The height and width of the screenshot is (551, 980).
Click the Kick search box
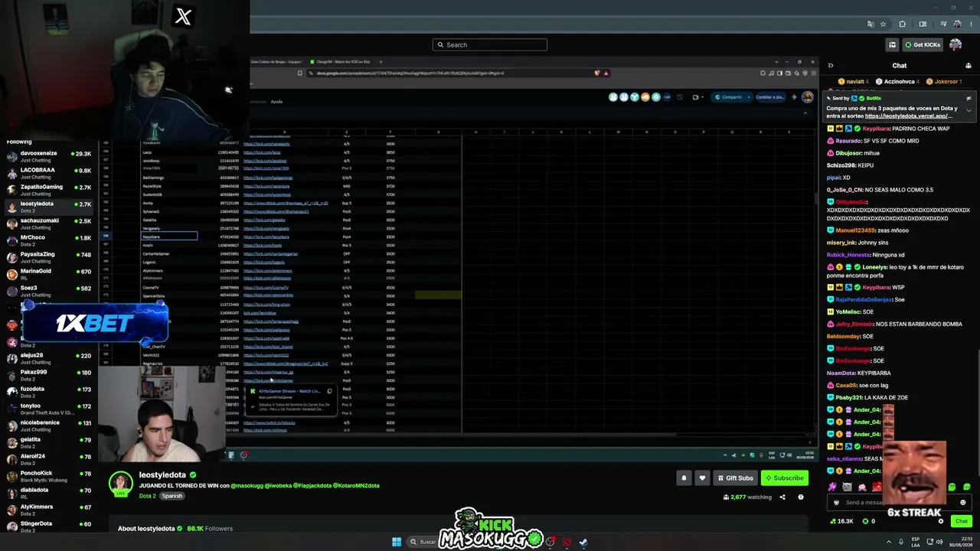490,44
